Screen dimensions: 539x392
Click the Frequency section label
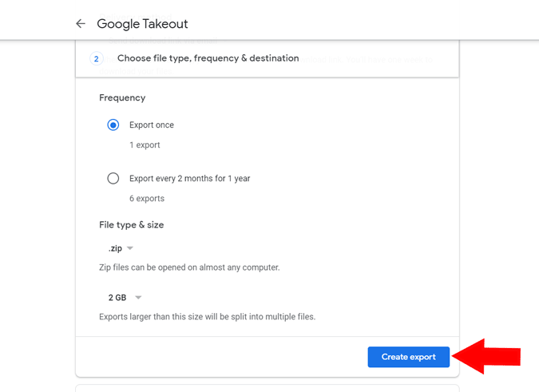[x=122, y=98]
